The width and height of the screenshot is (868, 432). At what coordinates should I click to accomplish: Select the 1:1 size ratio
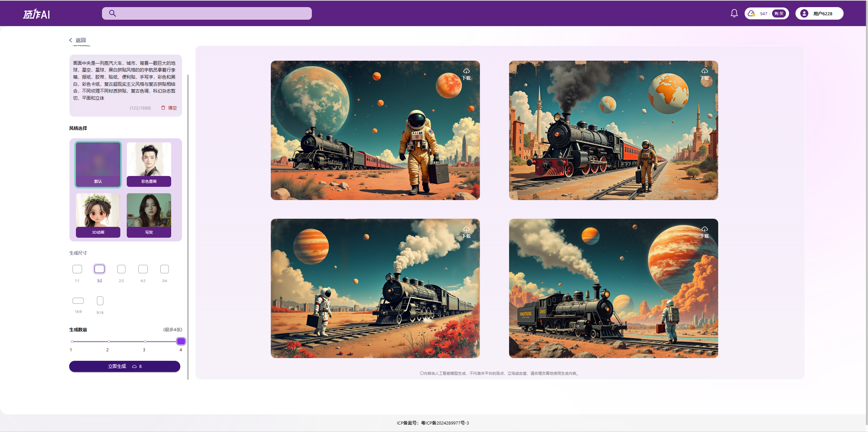[x=77, y=269]
